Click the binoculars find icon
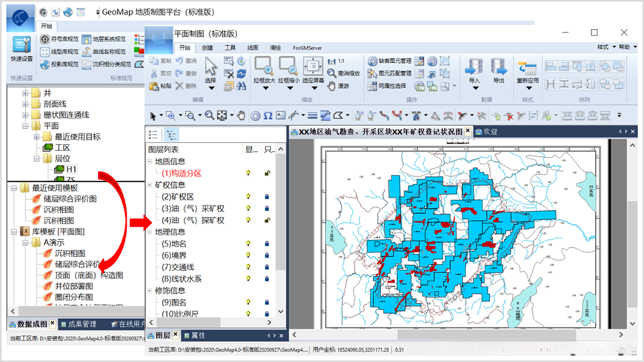 242,86
